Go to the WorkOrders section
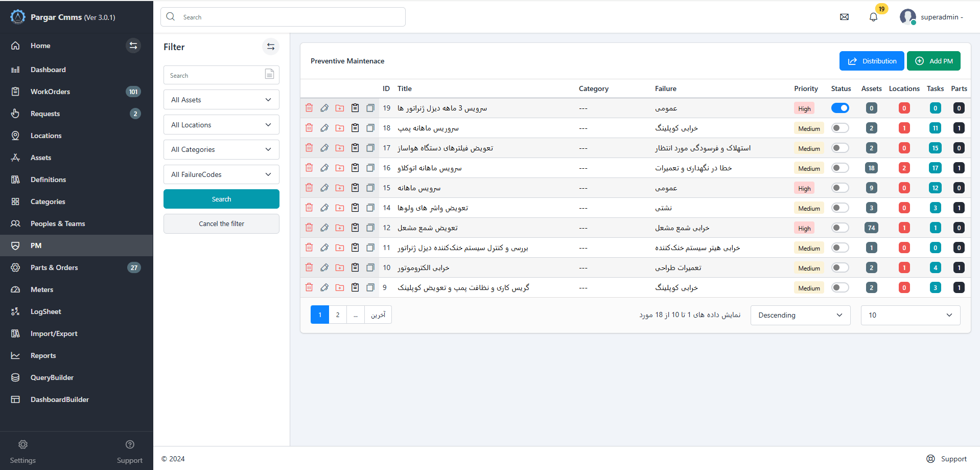 click(x=50, y=91)
